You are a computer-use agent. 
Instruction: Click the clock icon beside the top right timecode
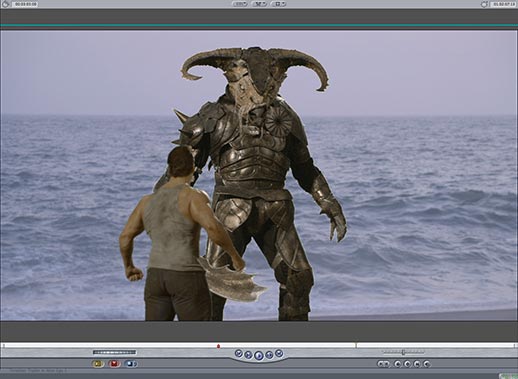point(485,4)
